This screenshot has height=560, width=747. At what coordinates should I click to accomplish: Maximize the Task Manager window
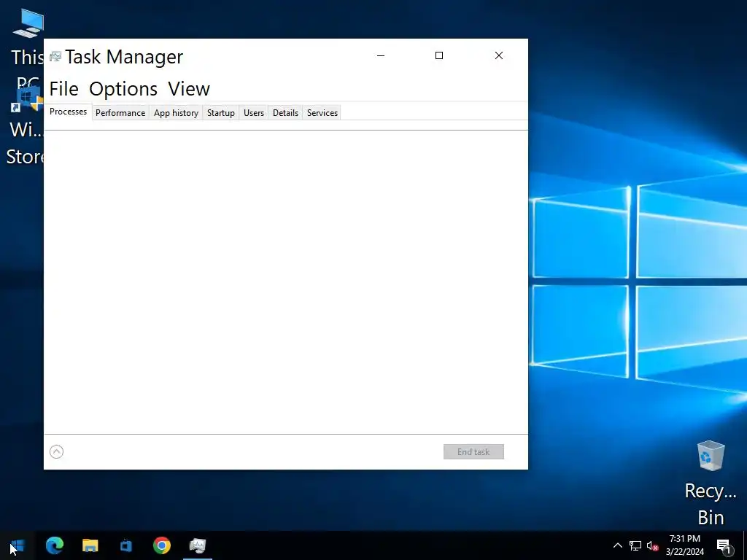(439, 55)
